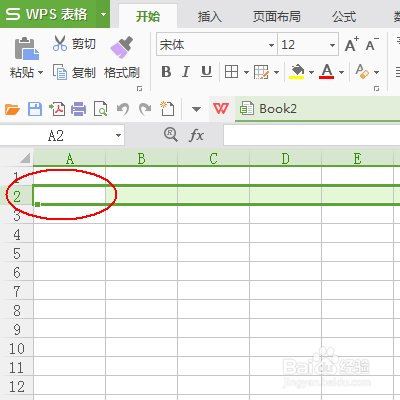Click the draw border table icon
This screenshot has height=400, width=400.
261,72
